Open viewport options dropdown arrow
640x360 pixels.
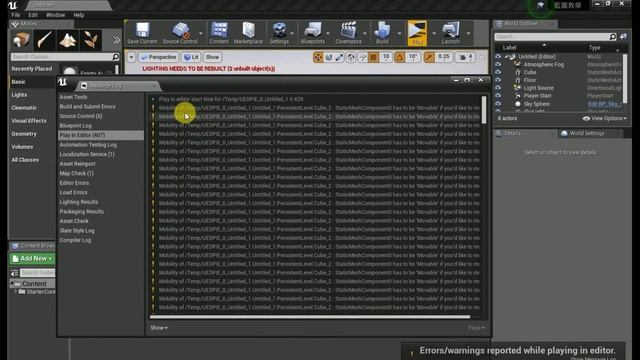[x=131, y=57]
